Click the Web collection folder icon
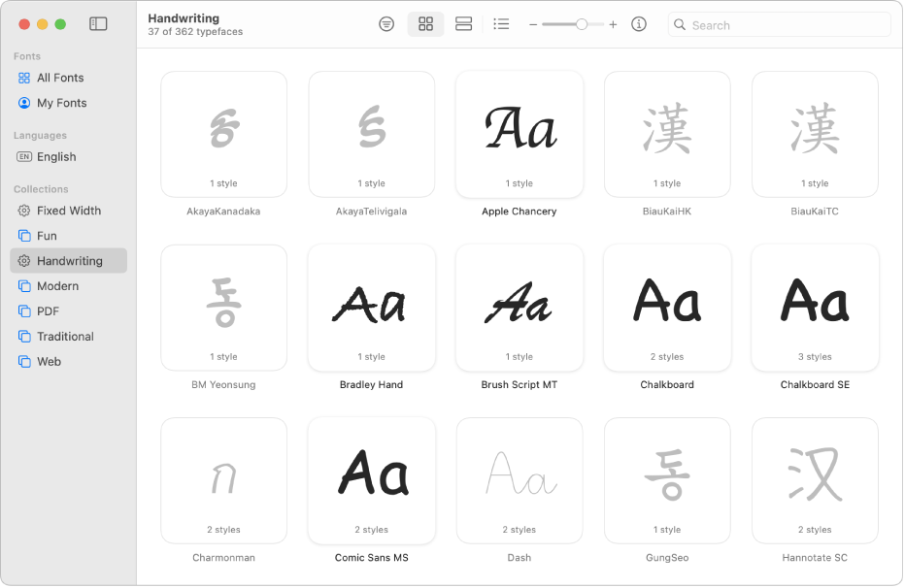This screenshot has width=905, height=588. (x=24, y=362)
